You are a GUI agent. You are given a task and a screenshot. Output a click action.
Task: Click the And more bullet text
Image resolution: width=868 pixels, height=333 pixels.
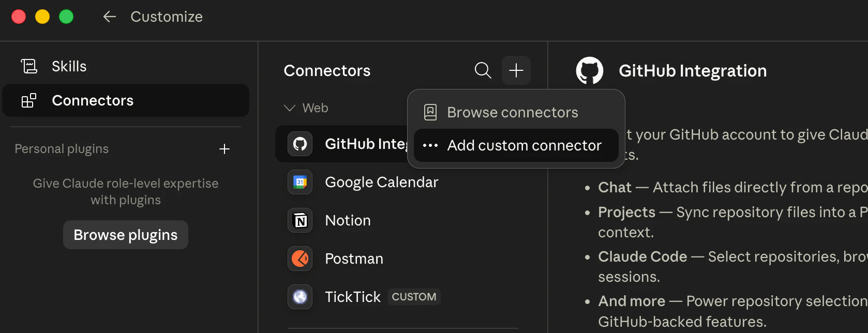click(x=632, y=301)
